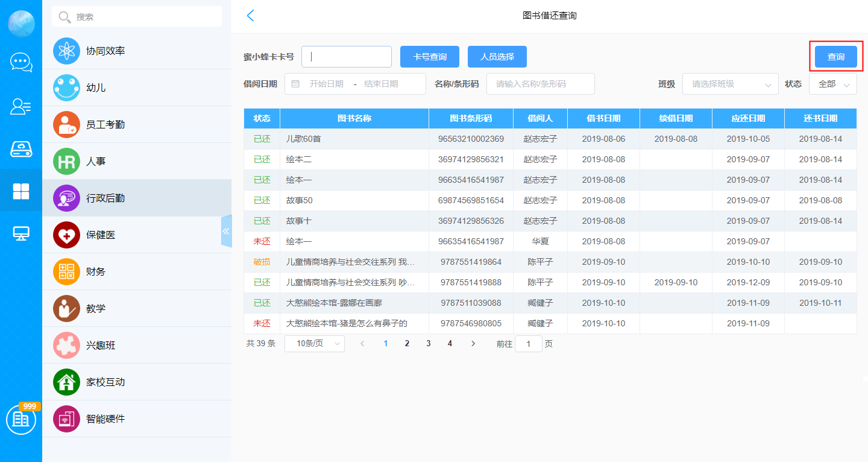Click the 保健医 red heart icon
This screenshot has width=868, height=462.
[66, 235]
